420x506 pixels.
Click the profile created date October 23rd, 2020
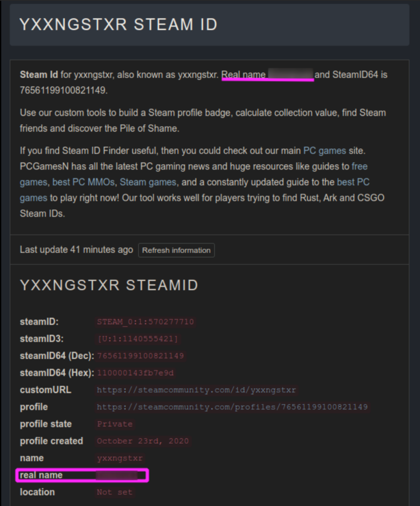(143, 441)
